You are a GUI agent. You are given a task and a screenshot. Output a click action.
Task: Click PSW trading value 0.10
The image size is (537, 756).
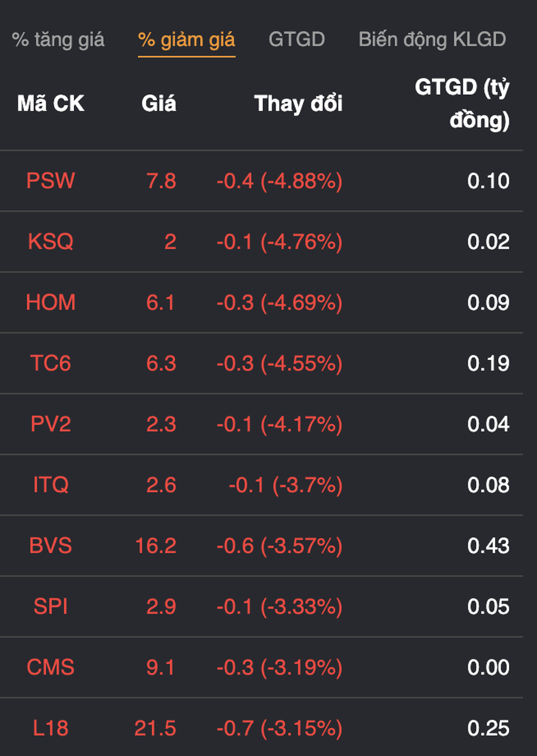(x=488, y=181)
